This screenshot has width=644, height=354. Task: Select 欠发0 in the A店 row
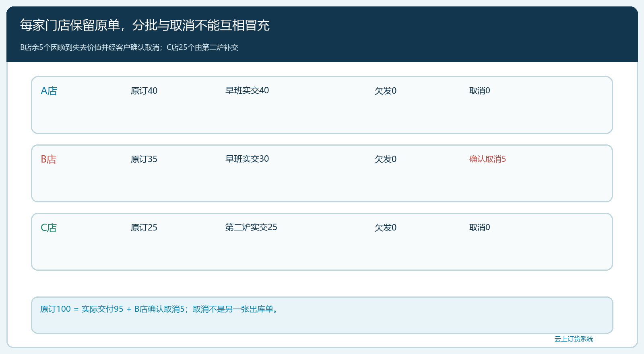[x=386, y=91]
